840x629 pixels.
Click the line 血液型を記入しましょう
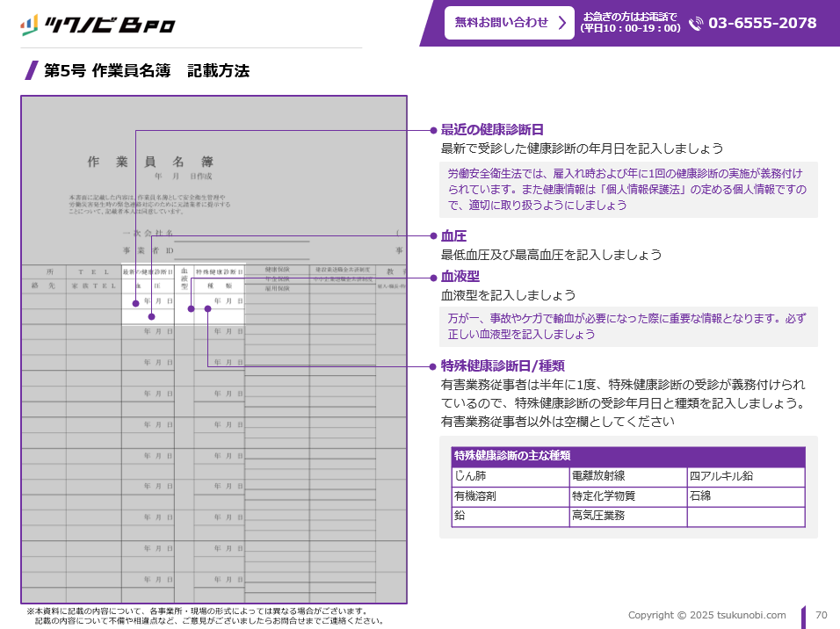(x=508, y=295)
